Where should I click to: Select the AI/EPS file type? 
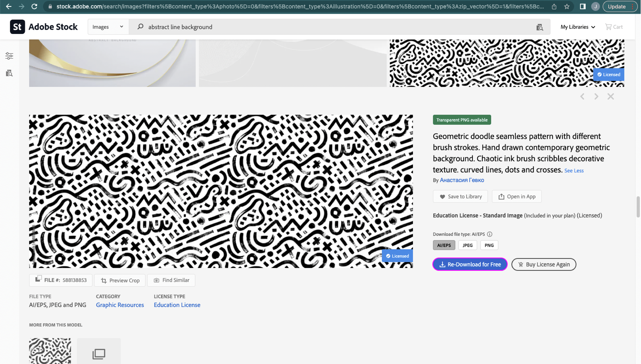click(444, 245)
